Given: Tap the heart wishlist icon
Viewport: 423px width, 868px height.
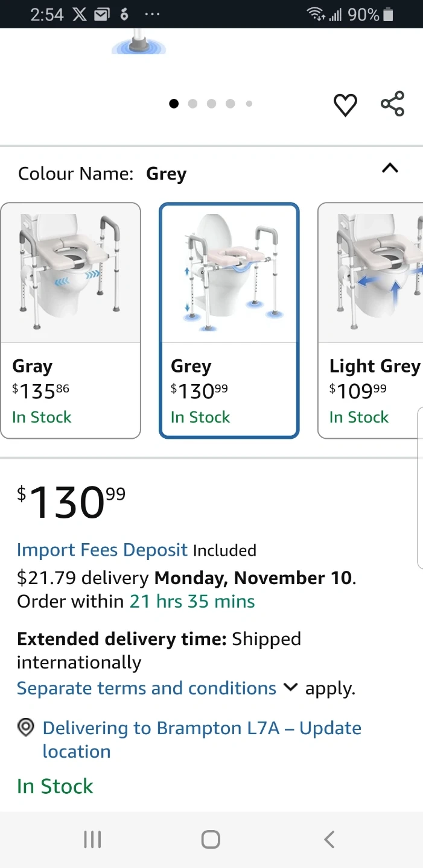Looking at the screenshot, I should pyautogui.click(x=345, y=105).
